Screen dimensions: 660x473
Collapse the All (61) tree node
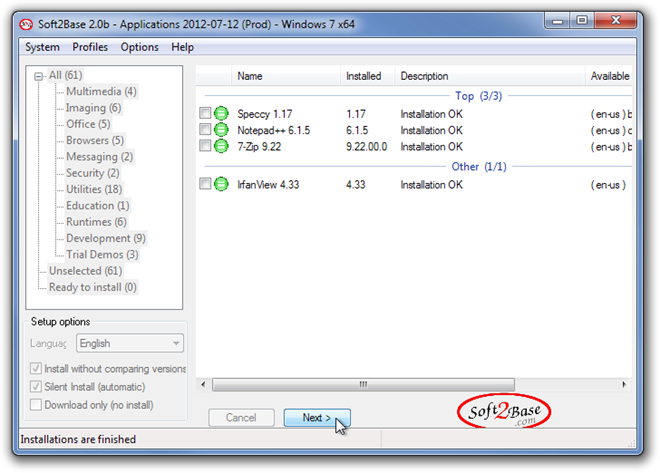(38, 76)
